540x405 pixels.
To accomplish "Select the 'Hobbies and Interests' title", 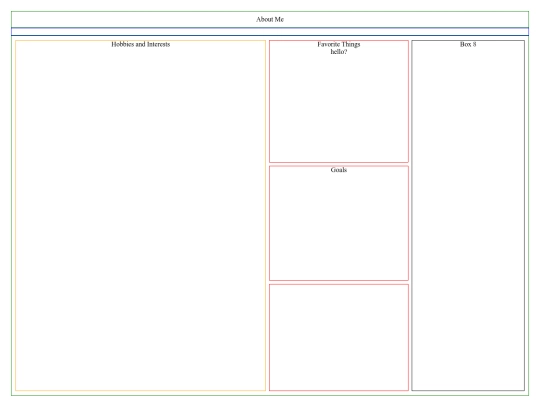I will (141, 44).
